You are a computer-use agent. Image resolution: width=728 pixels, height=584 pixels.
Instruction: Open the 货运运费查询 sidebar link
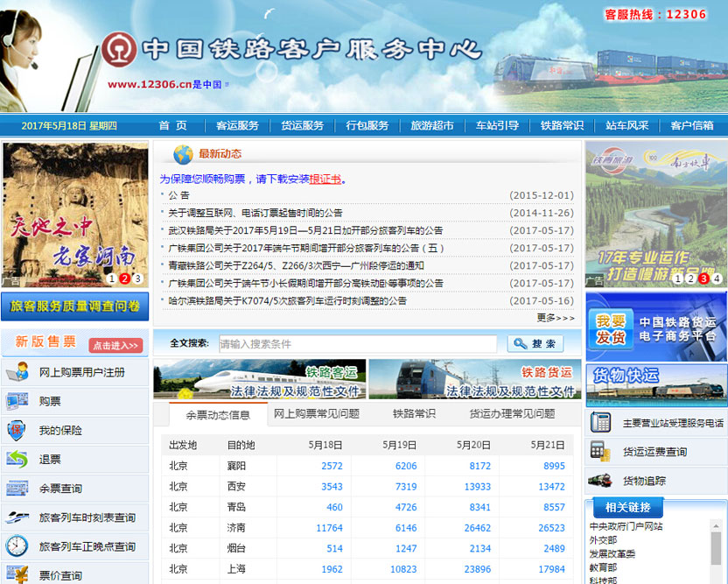pos(654,452)
